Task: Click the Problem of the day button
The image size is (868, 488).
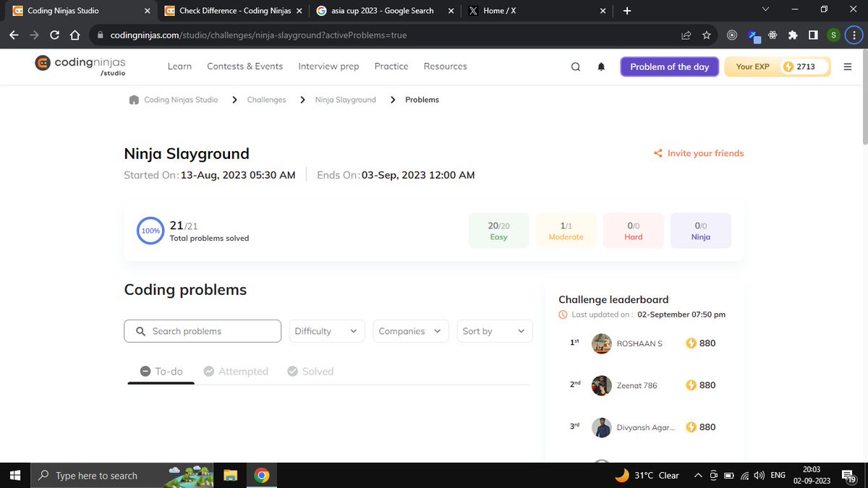Action: pos(669,67)
